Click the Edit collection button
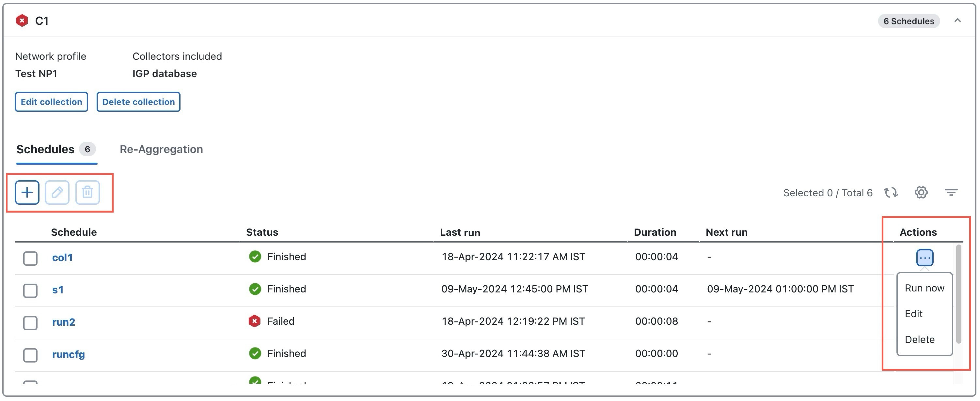 pyautogui.click(x=51, y=102)
